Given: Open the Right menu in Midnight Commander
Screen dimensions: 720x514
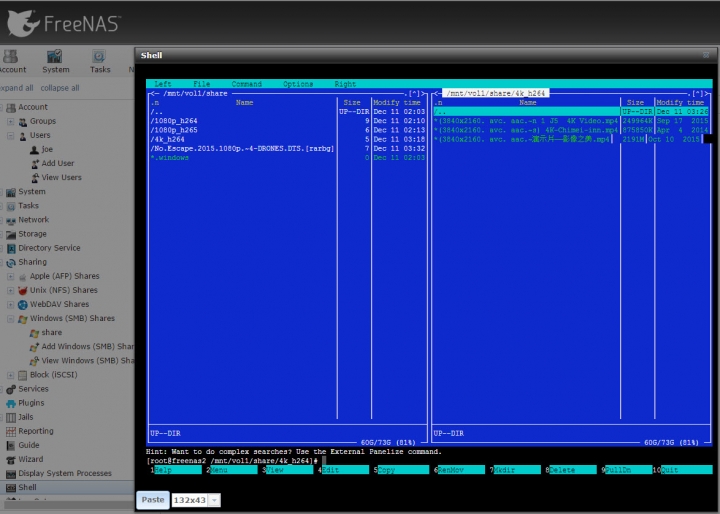Looking at the screenshot, I should pyautogui.click(x=345, y=84).
